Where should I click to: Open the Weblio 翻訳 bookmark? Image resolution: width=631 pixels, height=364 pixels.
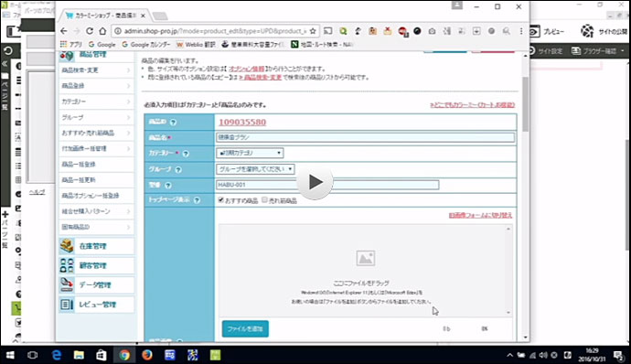pyautogui.click(x=196, y=44)
